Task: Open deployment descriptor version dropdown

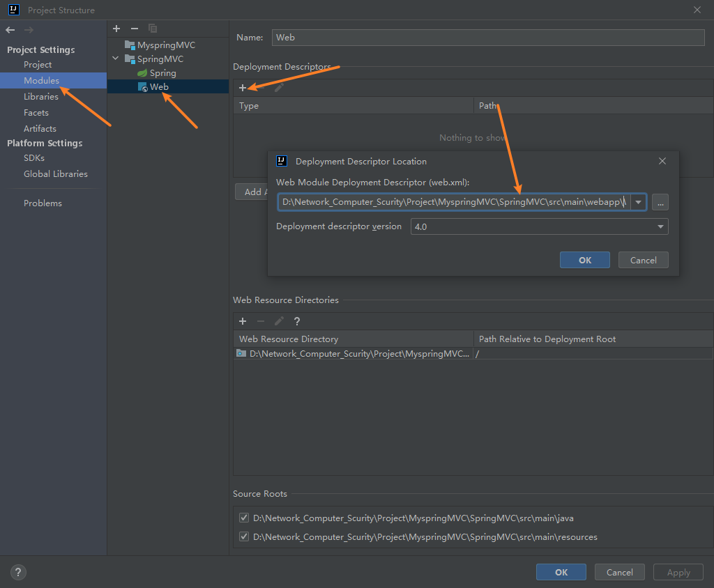Action: 660,226
